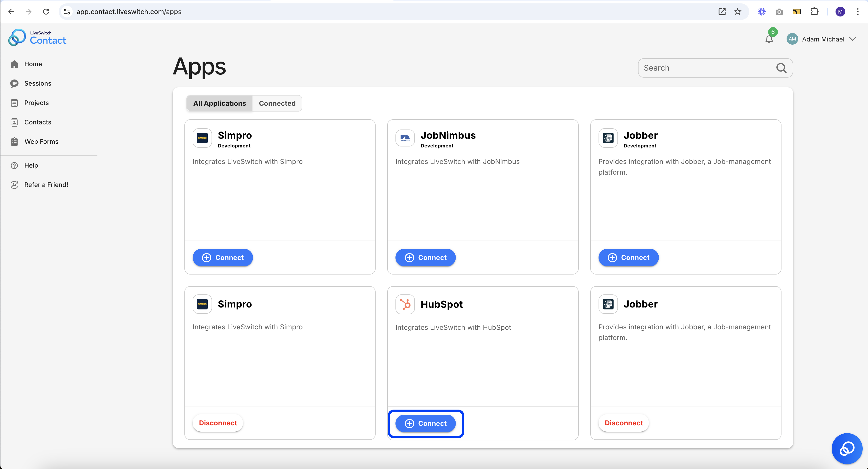The image size is (868, 469).
Task: Click 'Integrates LiveSwitch with HubSpot' description
Action: (x=453, y=327)
